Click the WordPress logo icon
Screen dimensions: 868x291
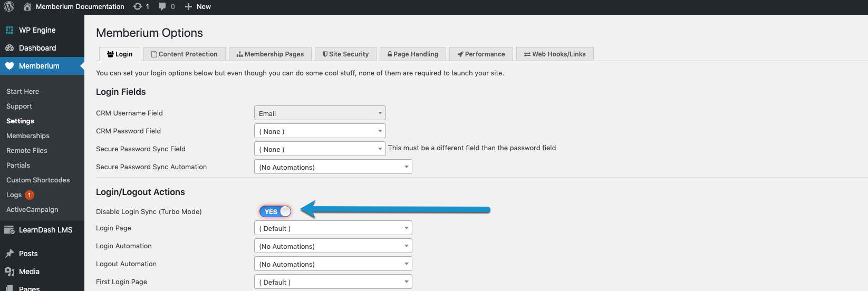coord(9,6)
